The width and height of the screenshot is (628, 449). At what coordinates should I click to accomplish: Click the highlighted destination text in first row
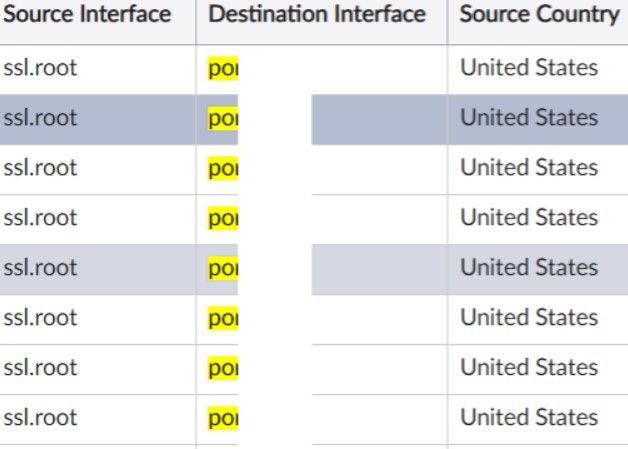222,69
